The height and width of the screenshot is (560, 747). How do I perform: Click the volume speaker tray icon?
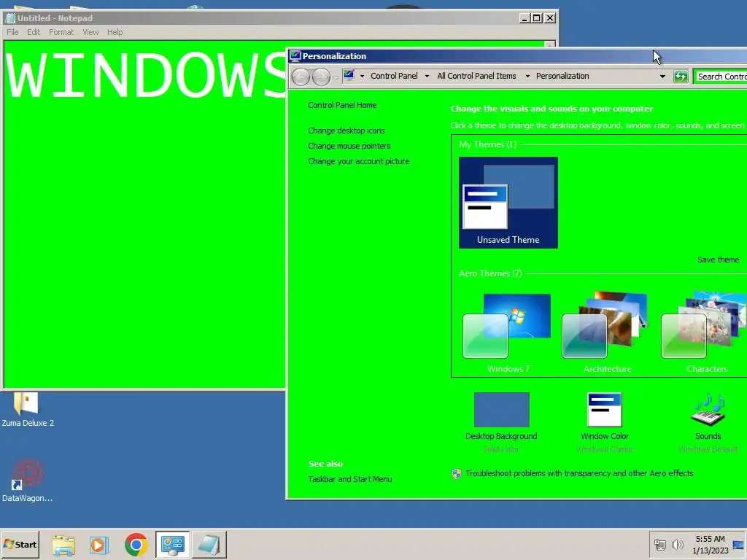pos(677,544)
